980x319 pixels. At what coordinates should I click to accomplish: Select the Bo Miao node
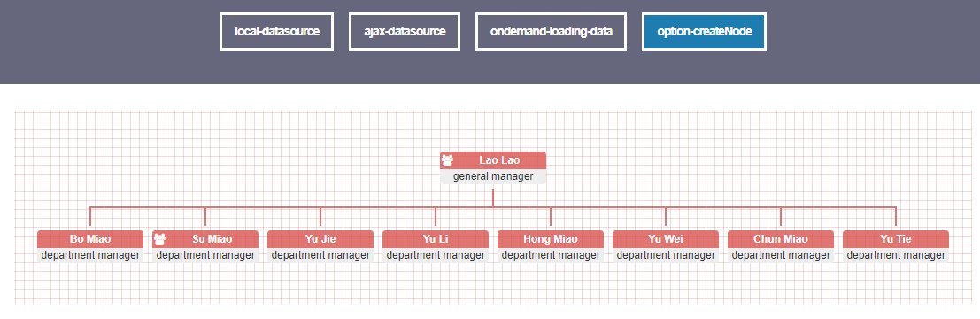90,246
